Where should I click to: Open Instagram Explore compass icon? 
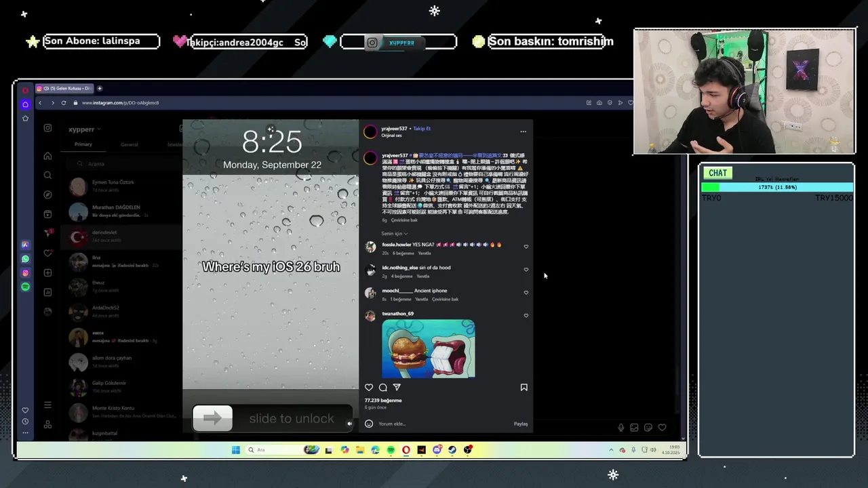(47, 195)
